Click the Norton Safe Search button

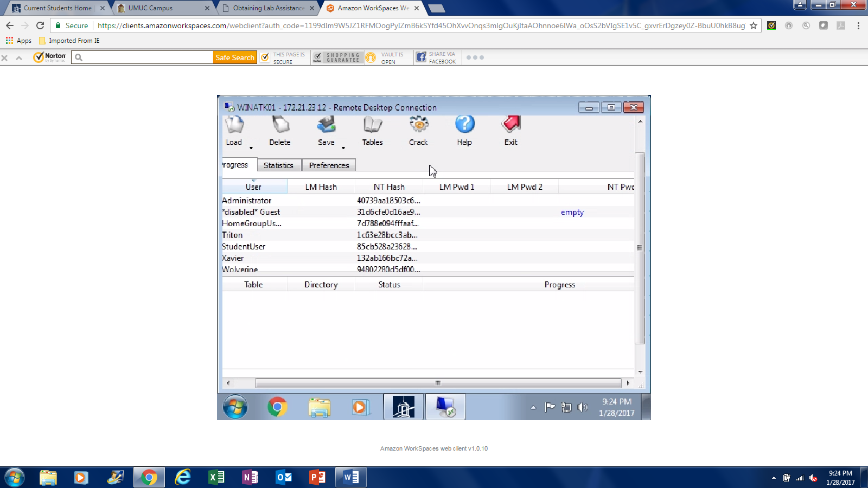[234, 57]
